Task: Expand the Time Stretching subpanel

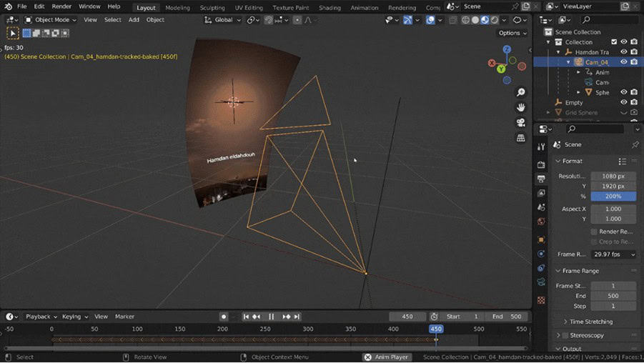Action: [565, 322]
